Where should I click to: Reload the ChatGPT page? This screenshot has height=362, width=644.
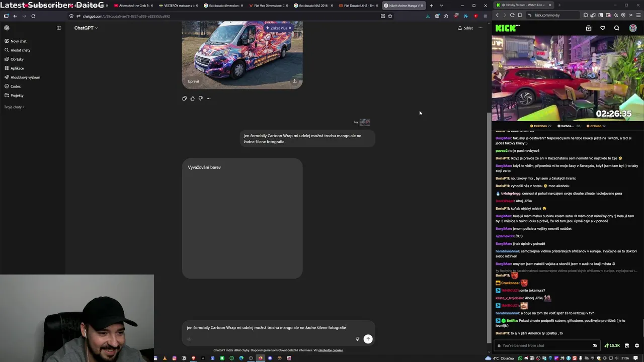pos(33,16)
